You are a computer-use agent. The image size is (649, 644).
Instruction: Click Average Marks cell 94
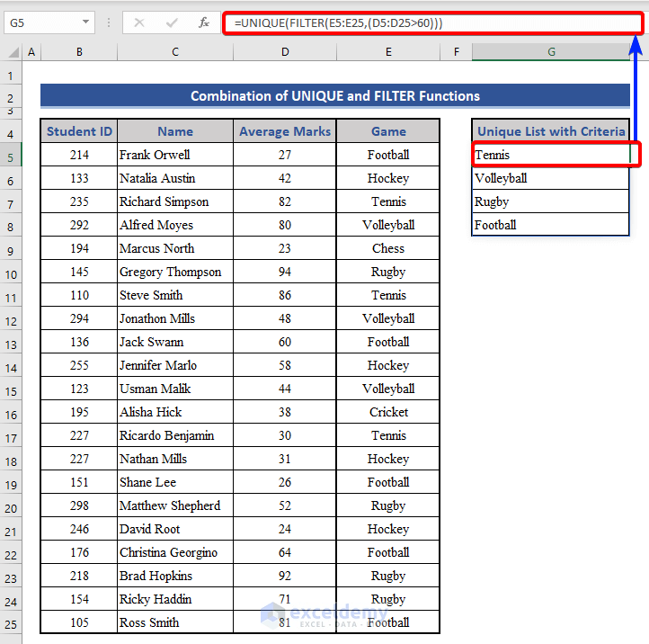point(285,272)
